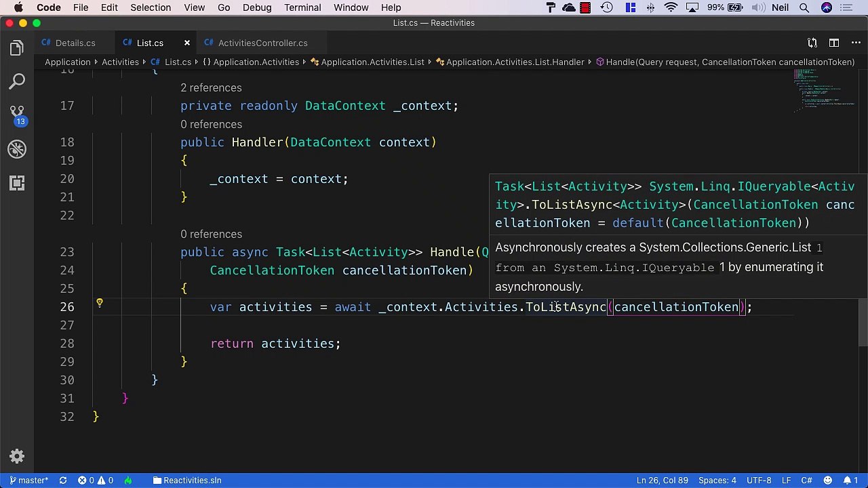868x488 pixels.
Task: Click the Activities breadcrumb folder
Action: point(120,62)
